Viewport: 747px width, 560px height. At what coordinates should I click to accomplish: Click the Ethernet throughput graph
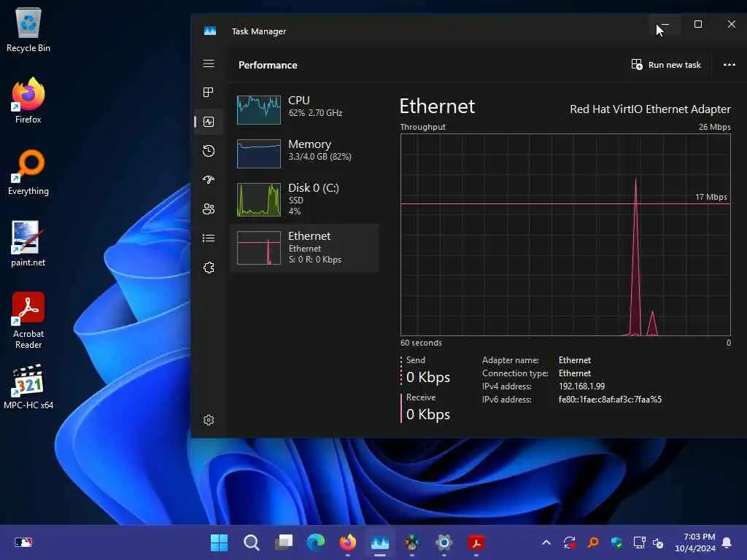point(565,235)
